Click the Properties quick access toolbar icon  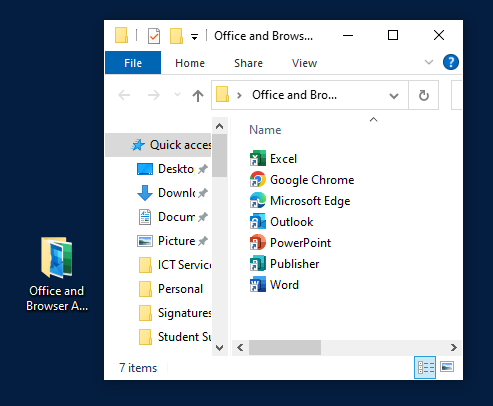(154, 36)
